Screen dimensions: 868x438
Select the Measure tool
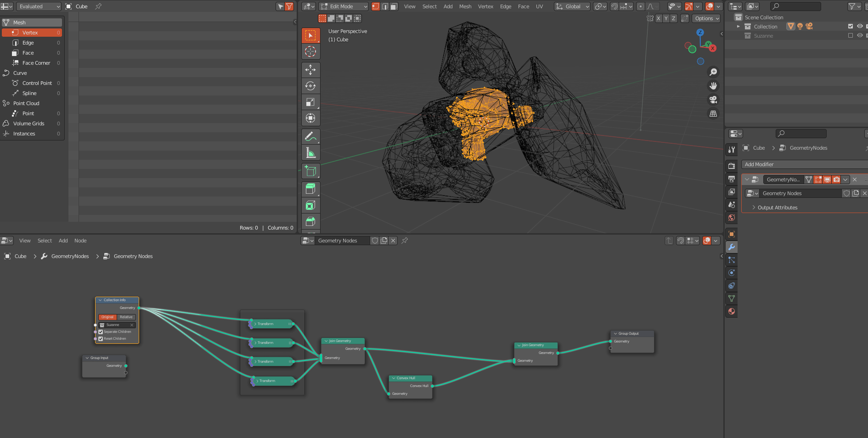311,152
